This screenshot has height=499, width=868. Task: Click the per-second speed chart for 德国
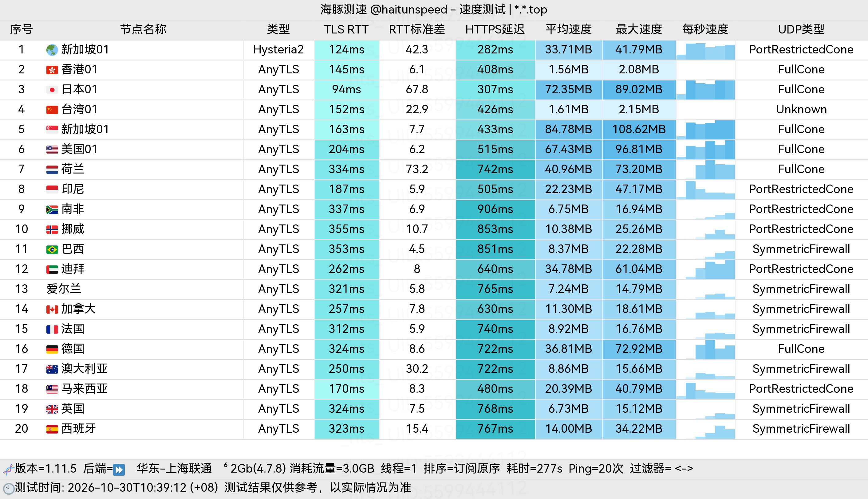[x=705, y=349]
